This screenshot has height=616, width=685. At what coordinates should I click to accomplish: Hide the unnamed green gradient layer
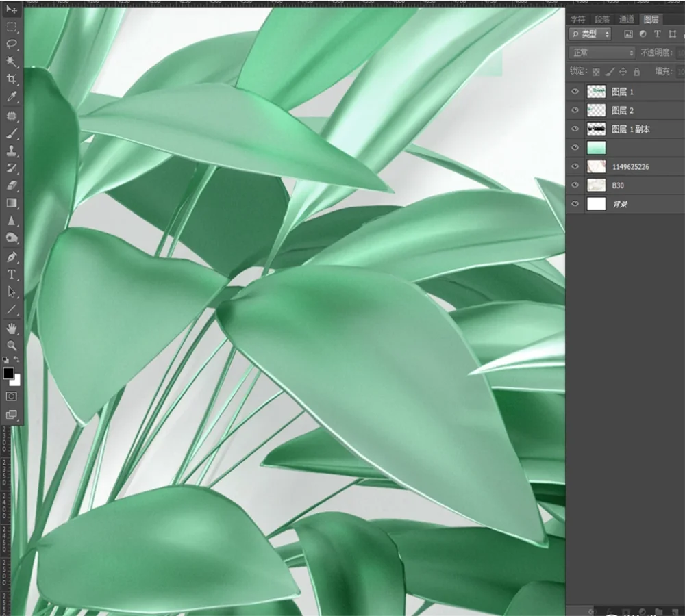point(575,148)
